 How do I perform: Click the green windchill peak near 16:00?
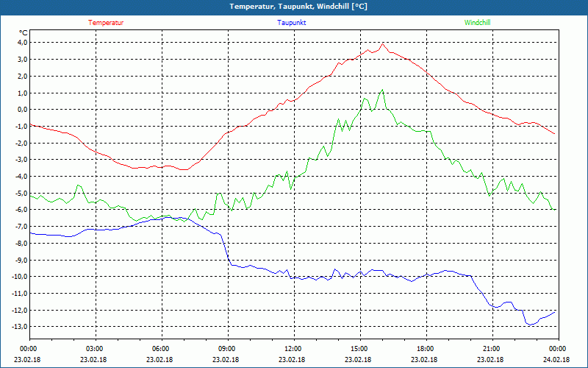tap(382, 90)
